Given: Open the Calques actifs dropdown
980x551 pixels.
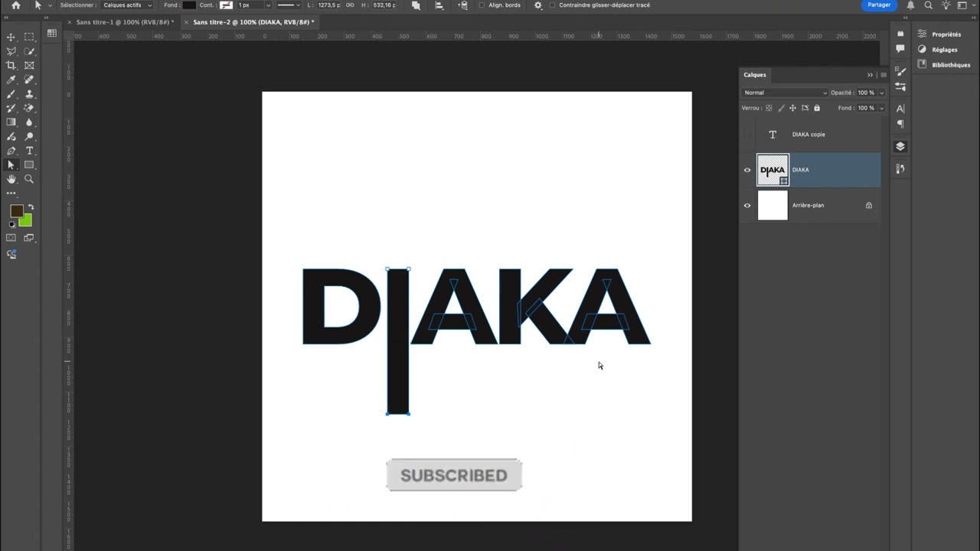Looking at the screenshot, I should [127, 5].
